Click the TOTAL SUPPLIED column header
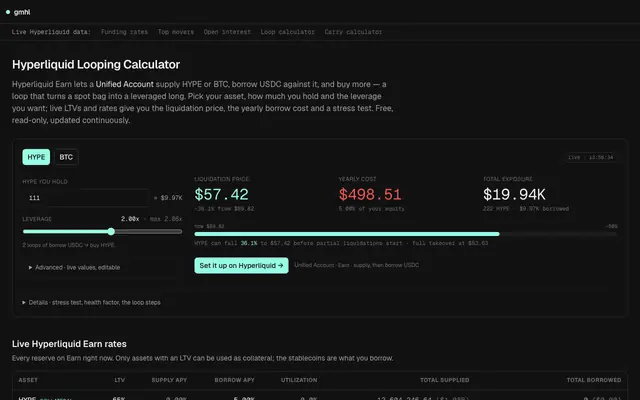 444,380
